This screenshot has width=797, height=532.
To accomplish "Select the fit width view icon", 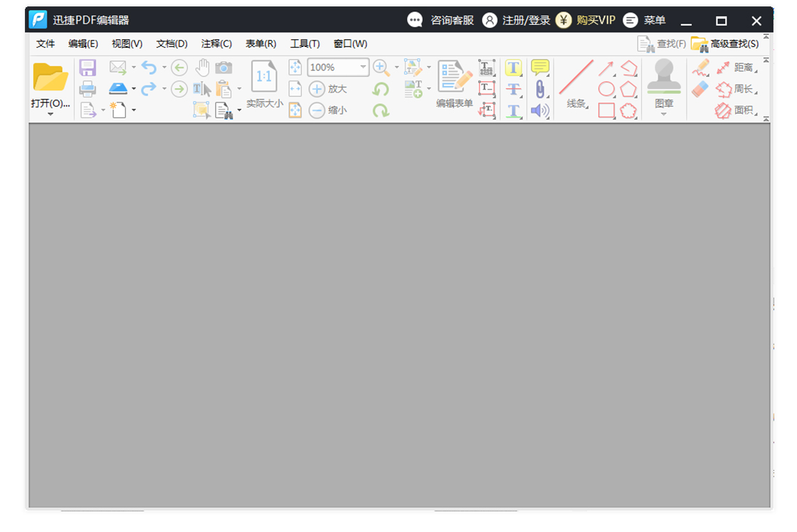I will pyautogui.click(x=295, y=89).
